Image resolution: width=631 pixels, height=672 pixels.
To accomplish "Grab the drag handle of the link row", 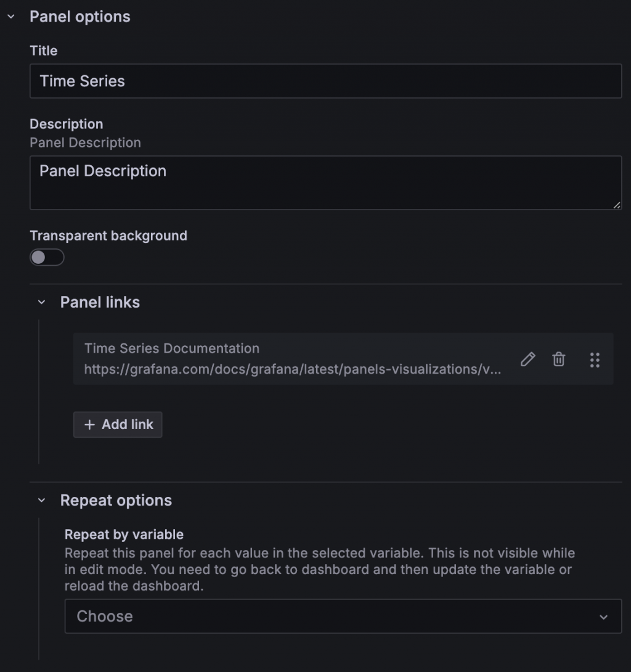I will [x=595, y=360].
